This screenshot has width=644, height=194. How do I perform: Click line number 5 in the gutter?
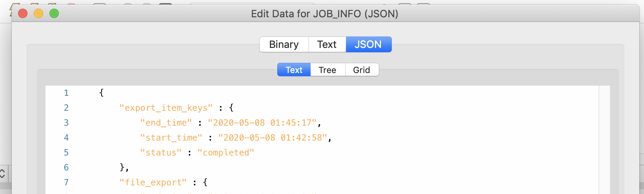pos(66,152)
